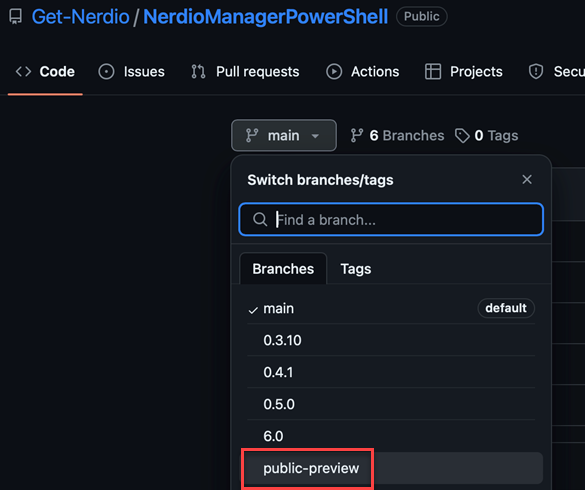Screen dimensions: 585x490
Task: Open the 6 Branches link
Action: click(x=397, y=135)
